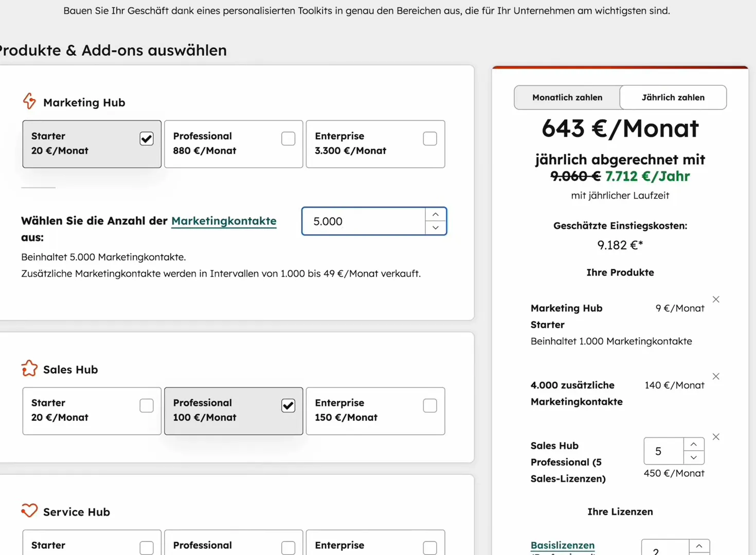Check Sales Hub Starter checkbox
This screenshot has height=555, width=756.
pyautogui.click(x=147, y=405)
